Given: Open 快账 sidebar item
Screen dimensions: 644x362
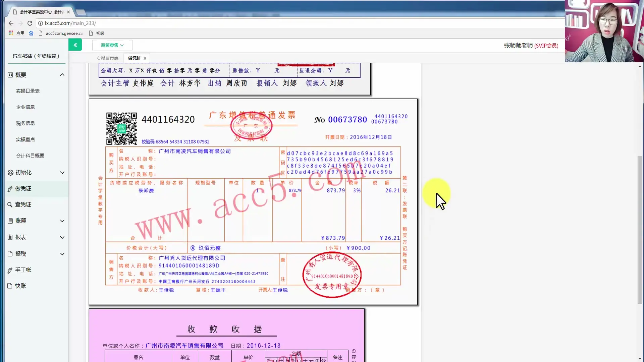Looking at the screenshot, I should tap(20, 286).
